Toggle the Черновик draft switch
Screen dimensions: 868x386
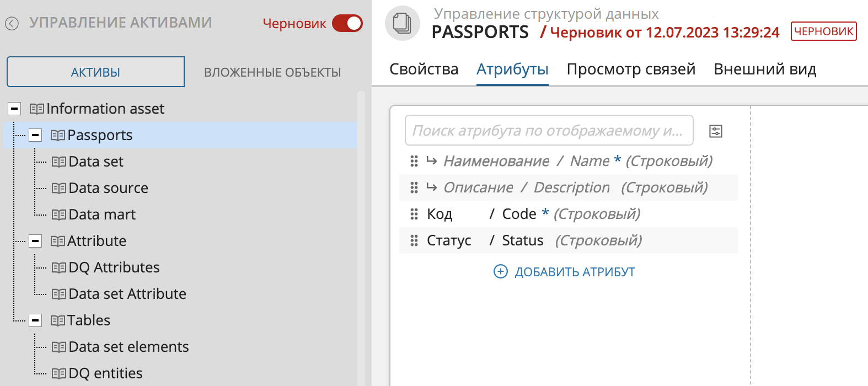tap(347, 23)
